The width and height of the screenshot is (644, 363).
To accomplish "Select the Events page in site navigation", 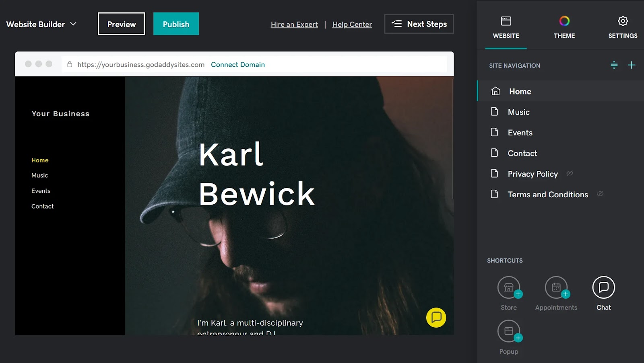I will click(x=520, y=132).
